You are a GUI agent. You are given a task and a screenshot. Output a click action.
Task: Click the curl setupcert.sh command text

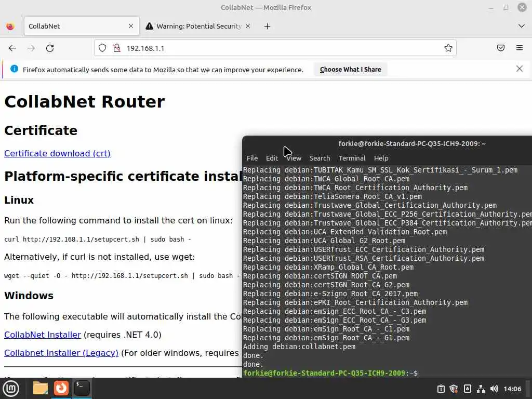[97, 240]
